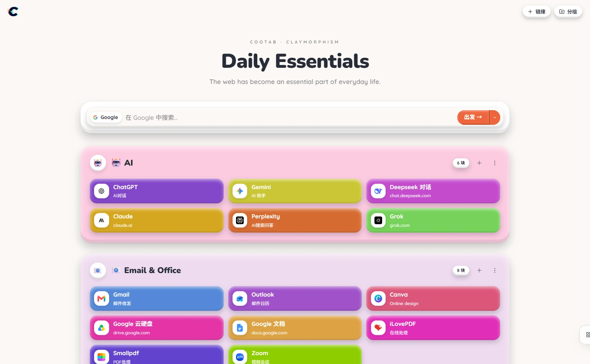Focus the Google search input field
This screenshot has height=364, width=590.
coord(289,117)
